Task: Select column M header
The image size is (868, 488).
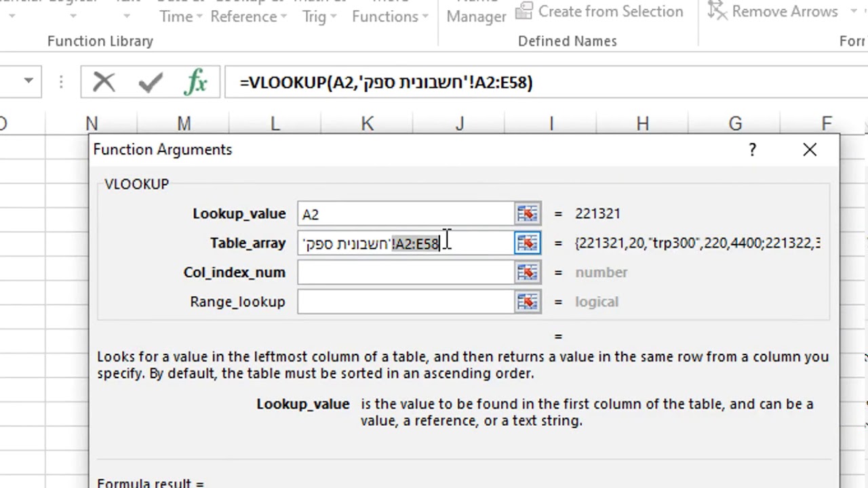Action: coord(184,123)
